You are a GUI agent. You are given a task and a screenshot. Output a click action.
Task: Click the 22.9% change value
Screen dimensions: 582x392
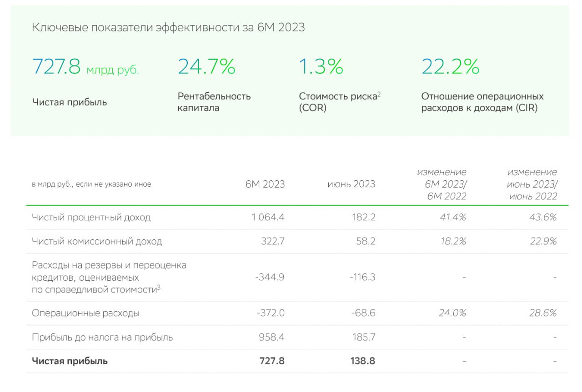(544, 241)
